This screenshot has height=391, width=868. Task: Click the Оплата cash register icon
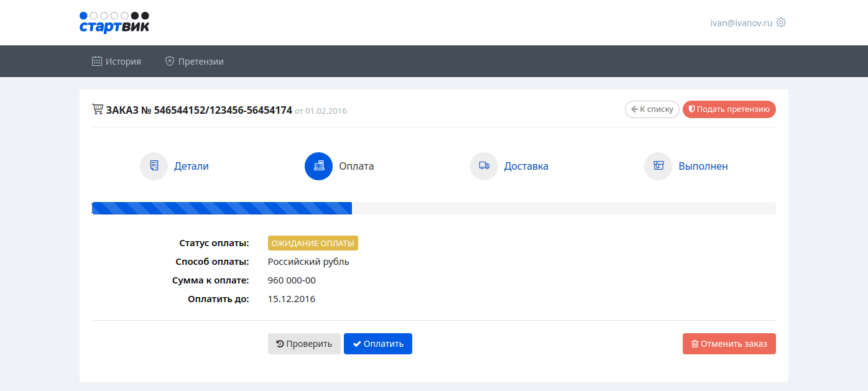(x=318, y=167)
